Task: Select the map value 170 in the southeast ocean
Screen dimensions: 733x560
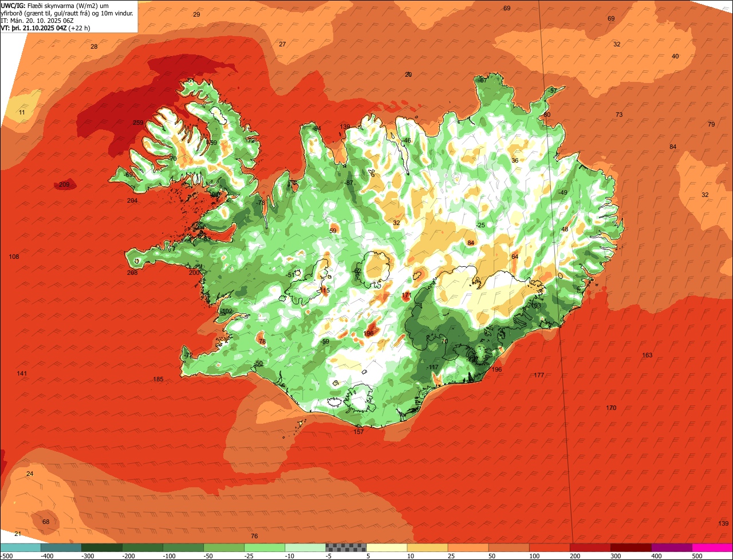Action: coord(612,408)
